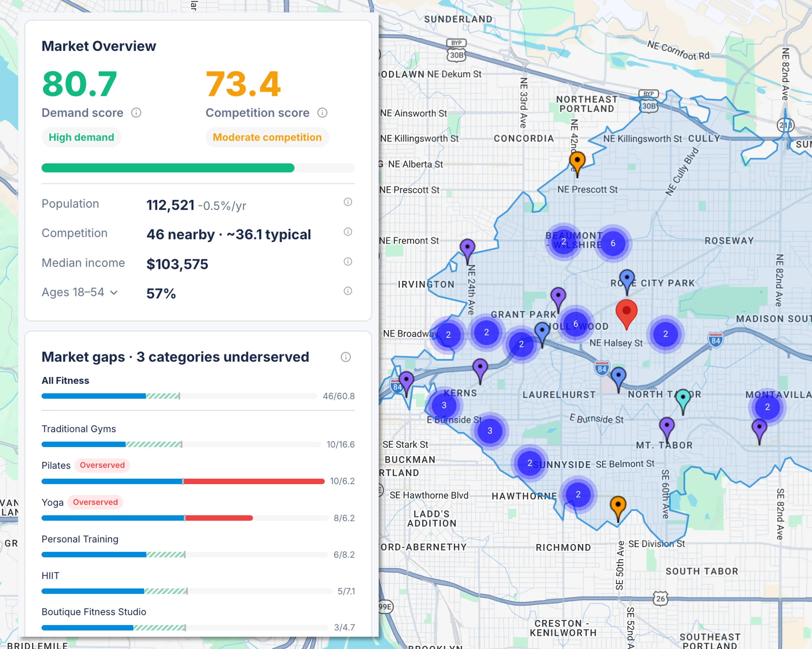The image size is (812, 649).
Task: Open Competition row info icon
Action: 348,232
